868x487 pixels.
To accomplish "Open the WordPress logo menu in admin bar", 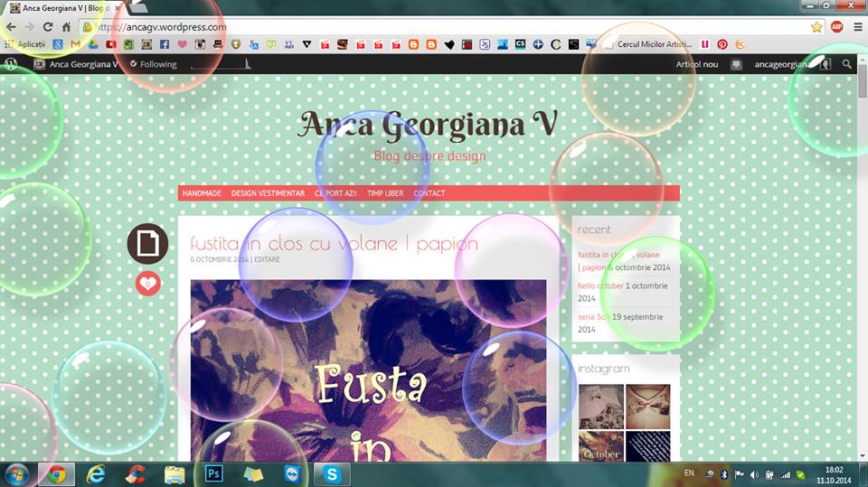I will click(x=12, y=64).
